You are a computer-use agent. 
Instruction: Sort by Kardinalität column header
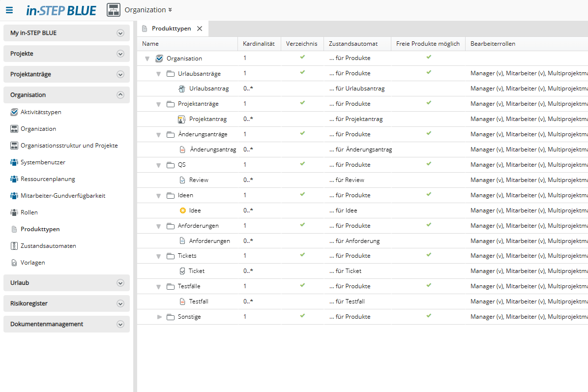point(259,44)
